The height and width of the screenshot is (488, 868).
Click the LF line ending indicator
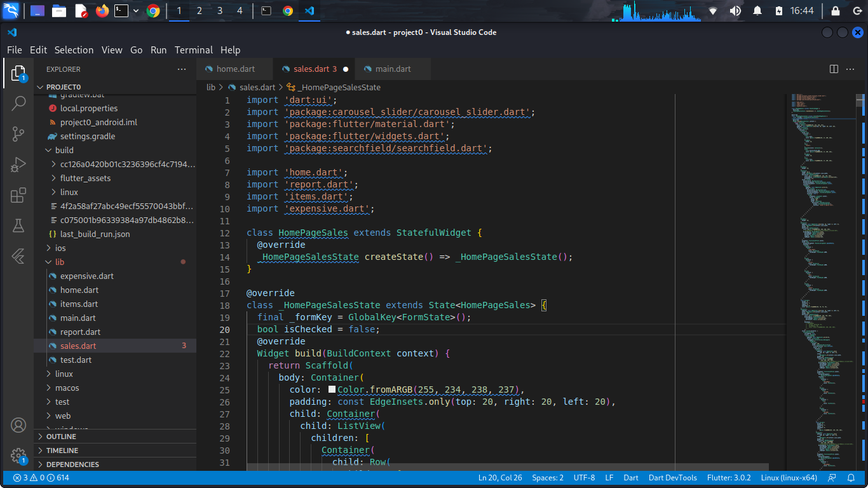click(x=609, y=478)
